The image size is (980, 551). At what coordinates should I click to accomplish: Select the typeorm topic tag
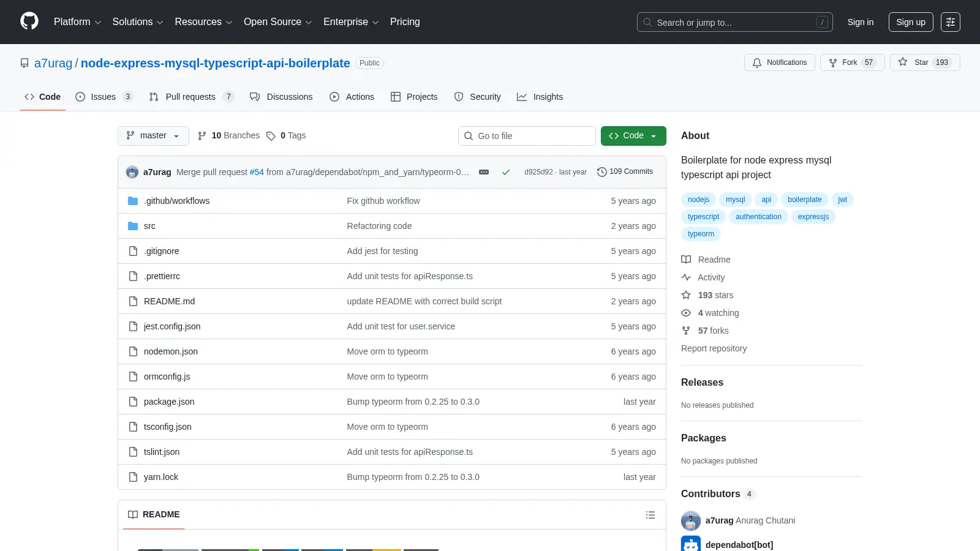pyautogui.click(x=701, y=234)
